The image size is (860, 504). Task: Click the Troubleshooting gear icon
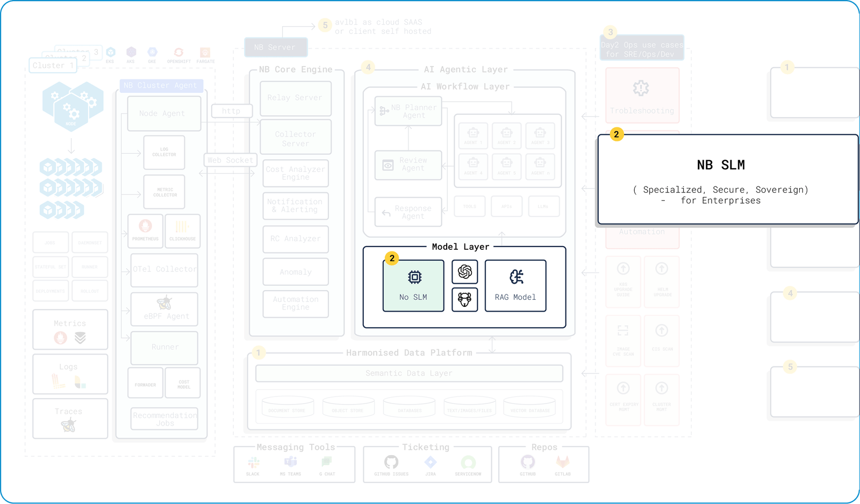pyautogui.click(x=641, y=88)
